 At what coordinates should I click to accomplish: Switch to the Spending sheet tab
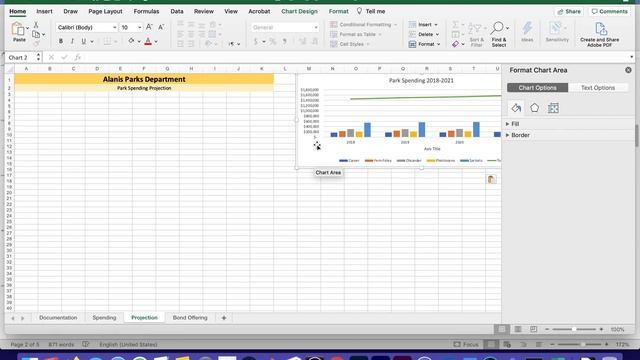tap(104, 318)
